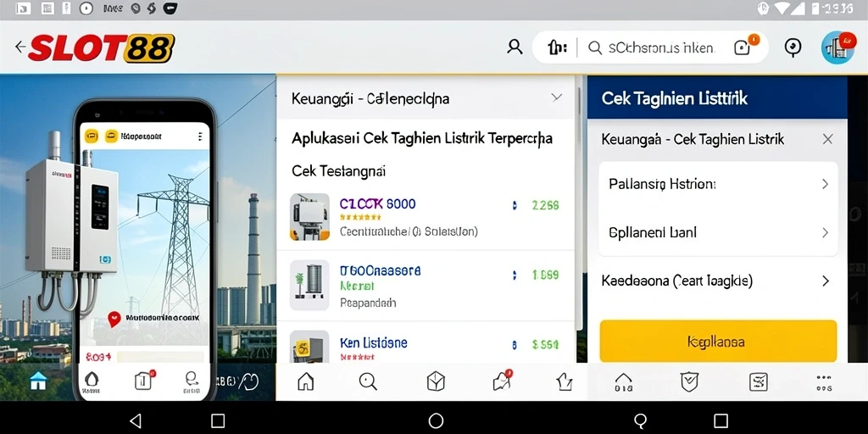Viewport: 868px width, 434px height.
Task: Tap the checklist icon in right bottom bar
Action: pyautogui.click(x=758, y=381)
